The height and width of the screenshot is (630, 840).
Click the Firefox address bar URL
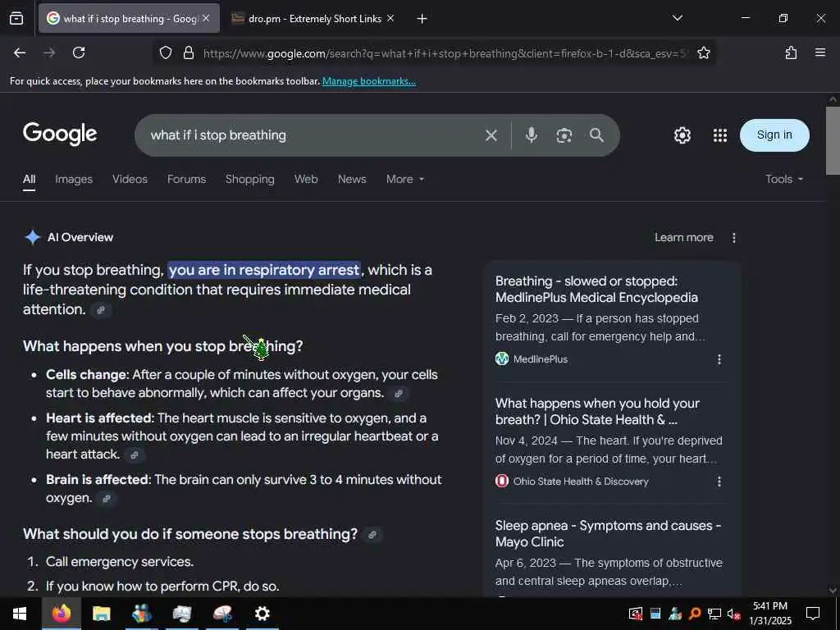(x=444, y=53)
